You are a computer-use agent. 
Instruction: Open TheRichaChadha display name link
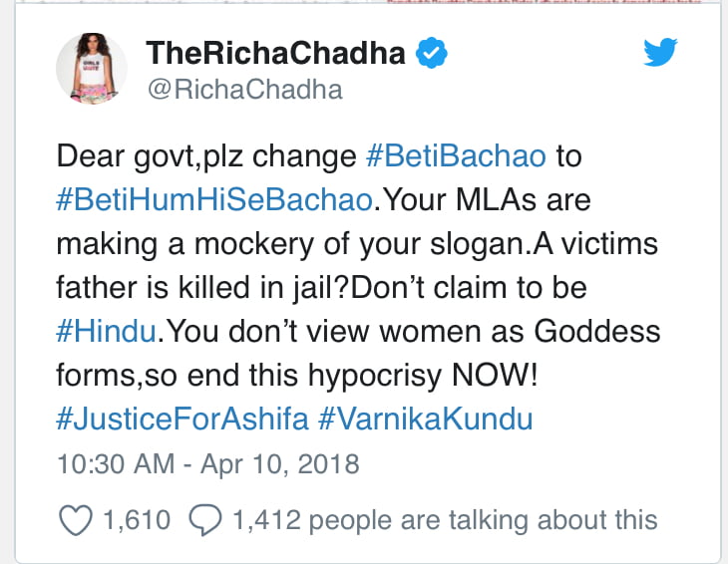pyautogui.click(x=272, y=53)
